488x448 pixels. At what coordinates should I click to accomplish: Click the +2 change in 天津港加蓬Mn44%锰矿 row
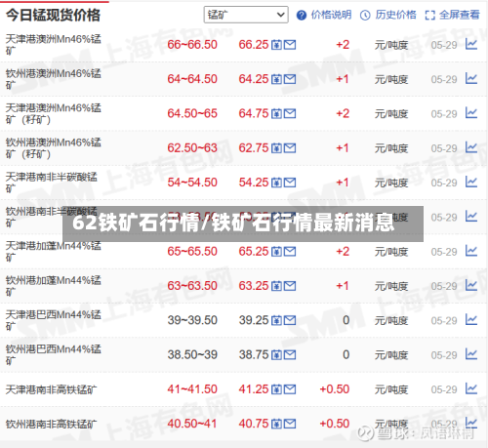point(343,252)
